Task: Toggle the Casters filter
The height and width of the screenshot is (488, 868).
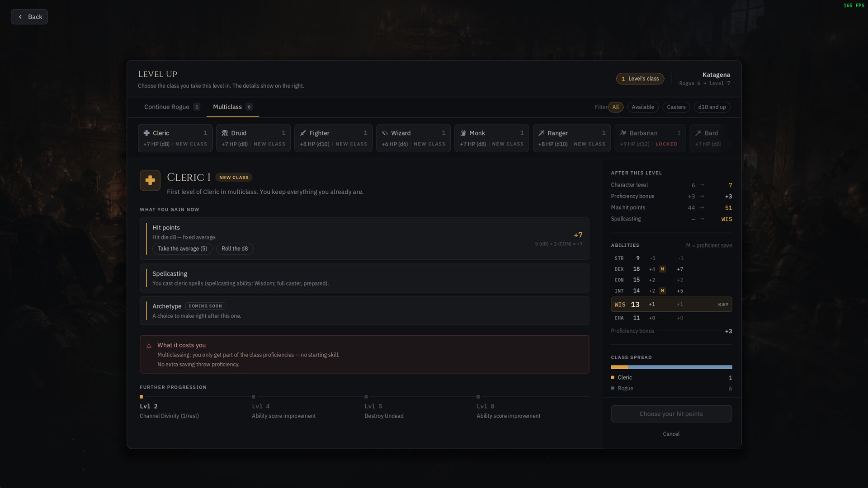Action: (676, 107)
